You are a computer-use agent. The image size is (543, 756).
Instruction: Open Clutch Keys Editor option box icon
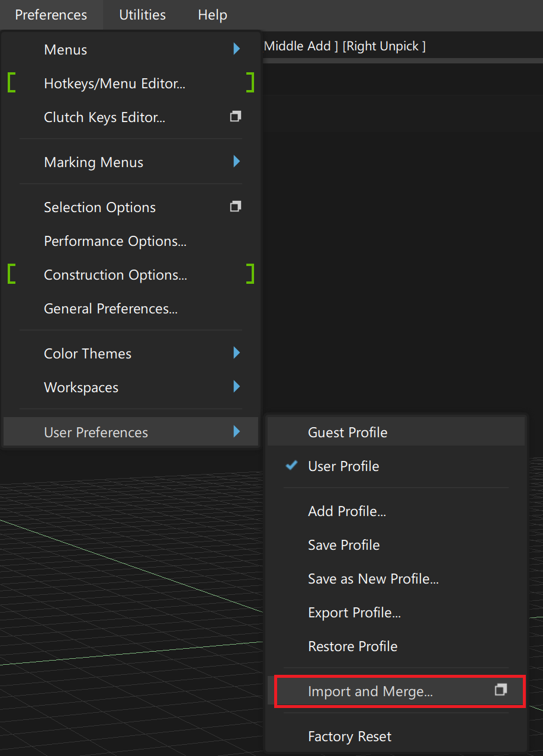point(235,117)
